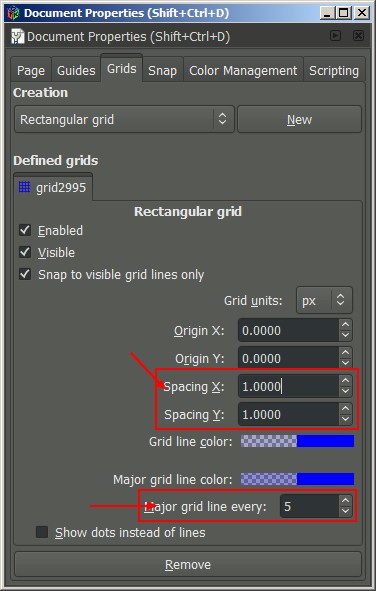This screenshot has width=376, height=591.
Task: Decrease the Spacing Y value
Action: pyautogui.click(x=345, y=420)
